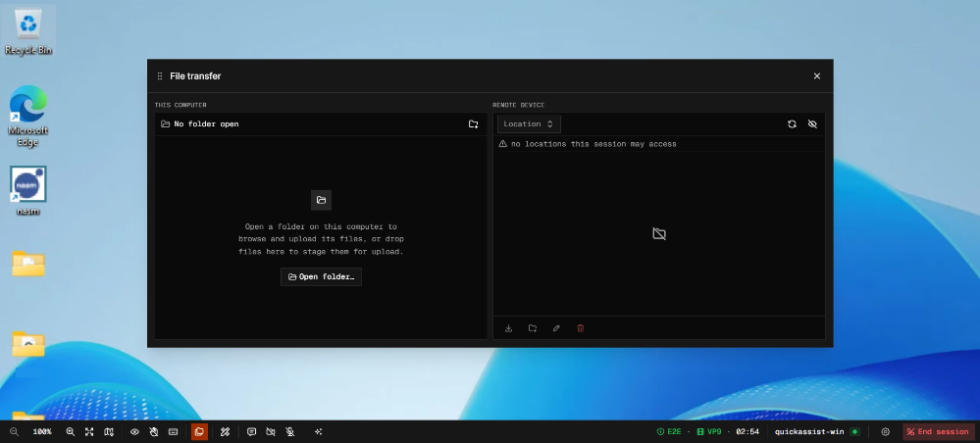
Task: Click the VP9 codec indicator
Action: (x=708, y=432)
